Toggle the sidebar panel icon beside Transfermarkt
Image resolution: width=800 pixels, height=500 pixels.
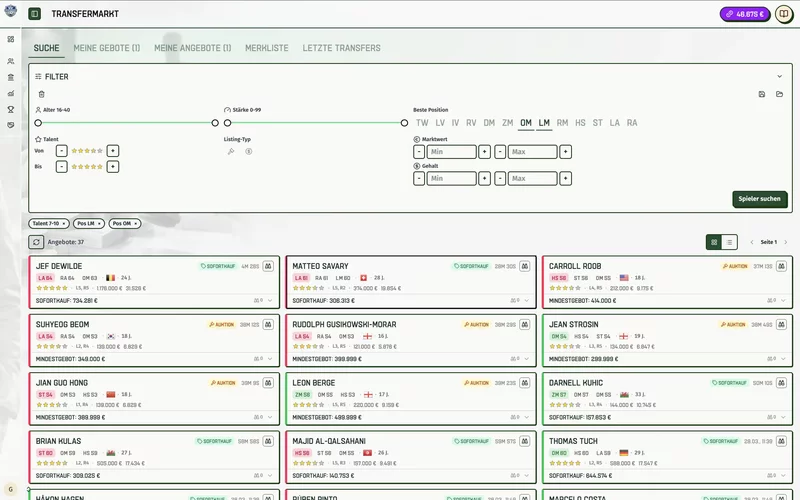[35, 14]
